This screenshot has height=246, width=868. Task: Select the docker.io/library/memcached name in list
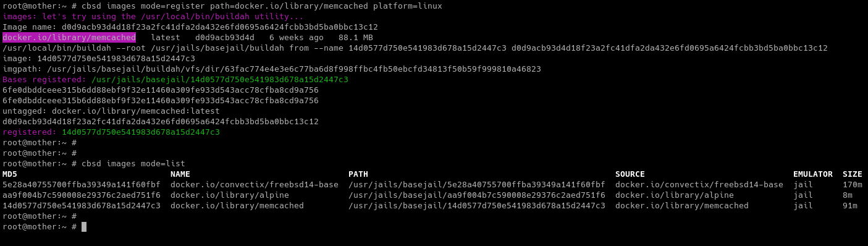click(x=237, y=206)
